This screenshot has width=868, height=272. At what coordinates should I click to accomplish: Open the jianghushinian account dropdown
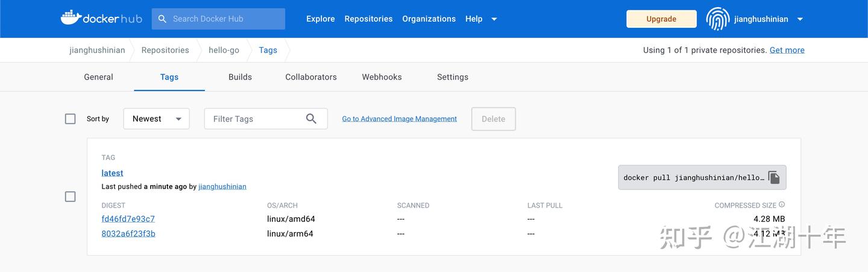pos(800,19)
